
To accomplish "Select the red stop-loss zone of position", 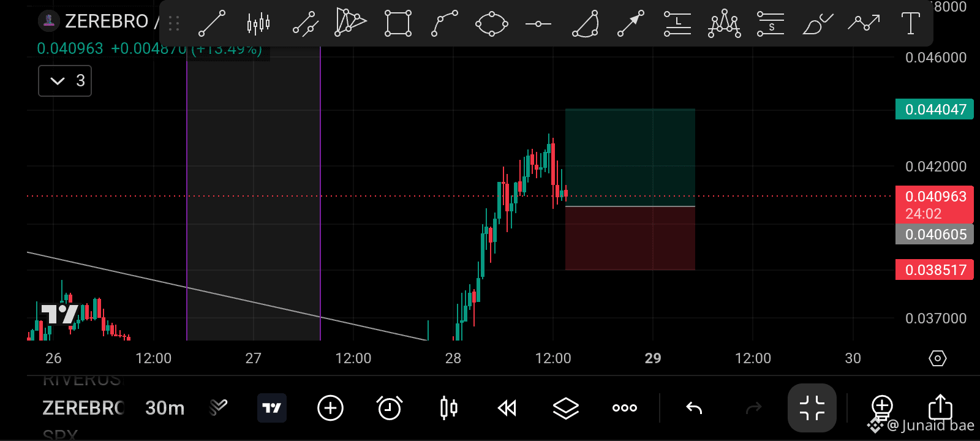I will tap(630, 238).
